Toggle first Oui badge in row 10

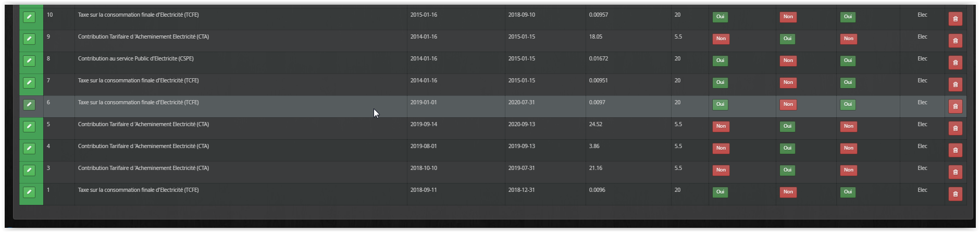point(720,17)
